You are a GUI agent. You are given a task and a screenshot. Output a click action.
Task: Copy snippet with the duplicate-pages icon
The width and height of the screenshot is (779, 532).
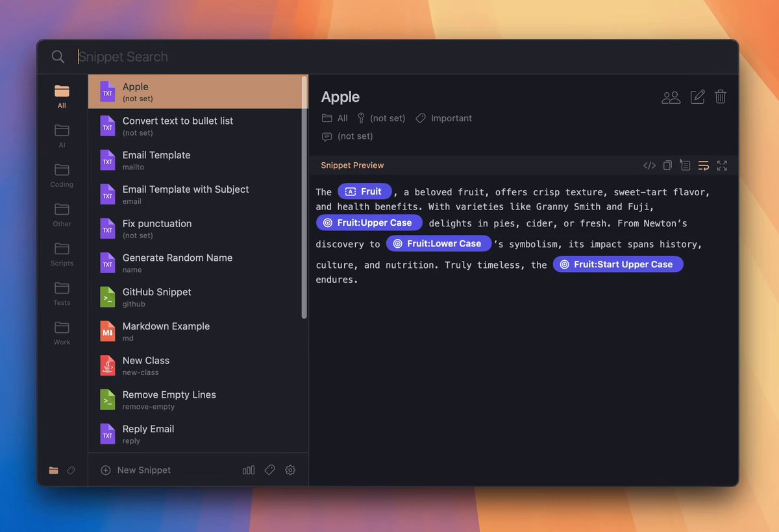667,165
